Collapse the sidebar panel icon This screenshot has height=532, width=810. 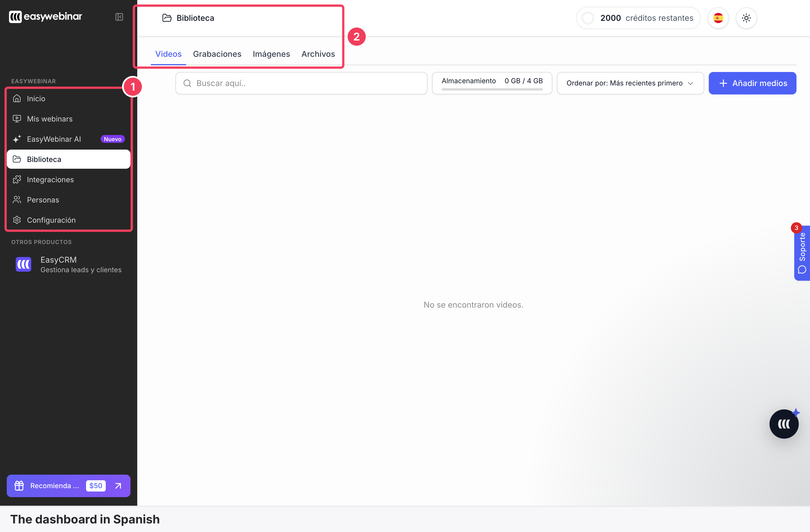click(x=119, y=17)
